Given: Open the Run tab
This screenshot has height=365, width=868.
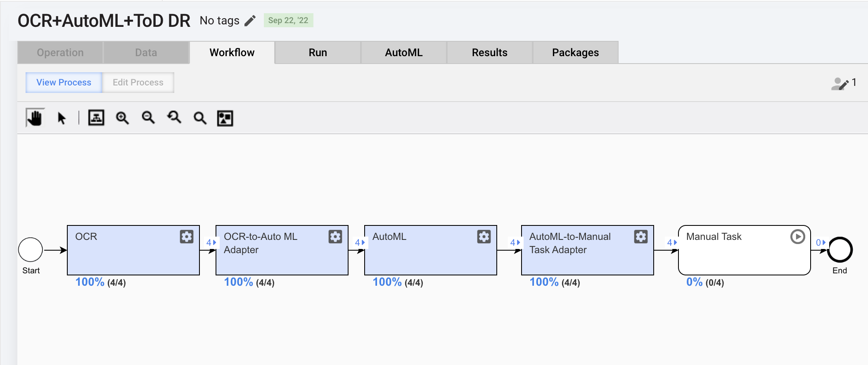Looking at the screenshot, I should (318, 52).
